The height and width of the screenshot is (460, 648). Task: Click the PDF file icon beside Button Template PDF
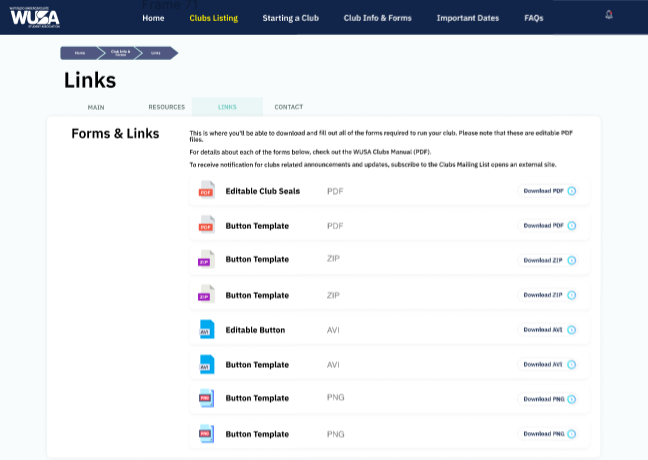206,224
